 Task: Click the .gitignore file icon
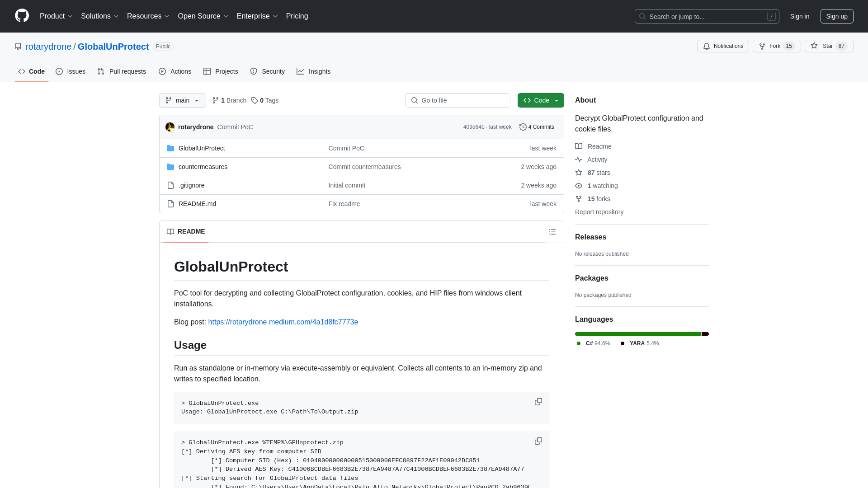pos(170,185)
